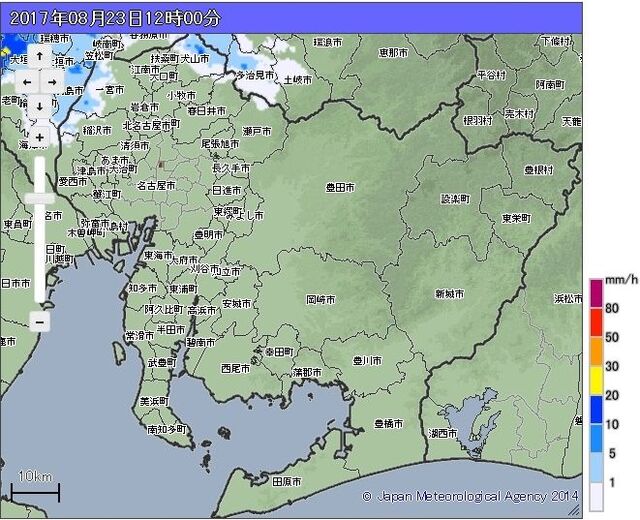Click the 蒲郡市 label on the map
Screen dimensions: 640x520
(x=307, y=372)
